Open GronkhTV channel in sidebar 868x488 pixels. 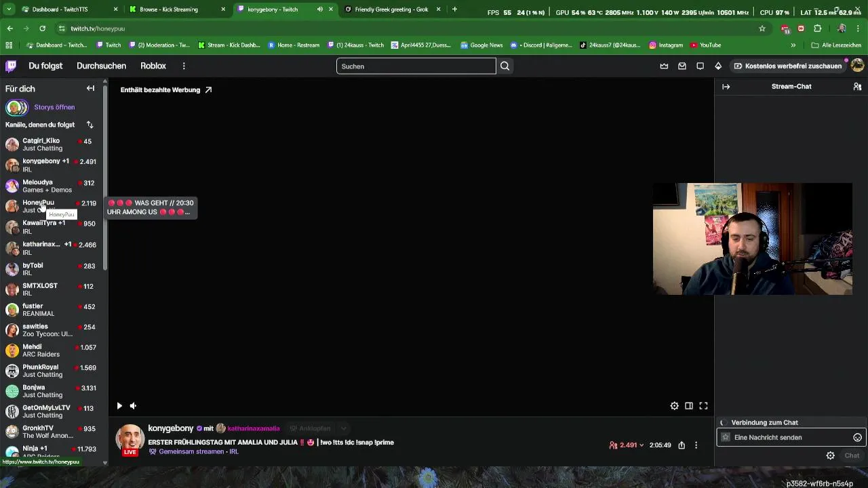(52, 432)
